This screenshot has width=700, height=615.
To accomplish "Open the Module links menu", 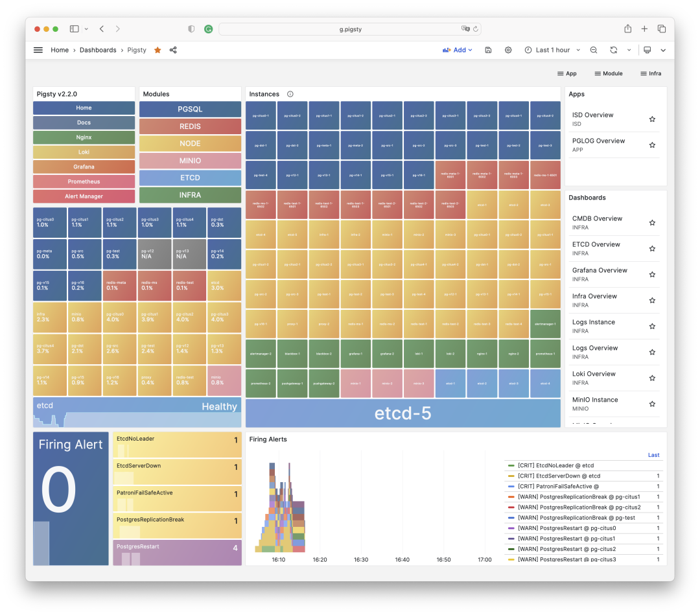I will point(608,74).
